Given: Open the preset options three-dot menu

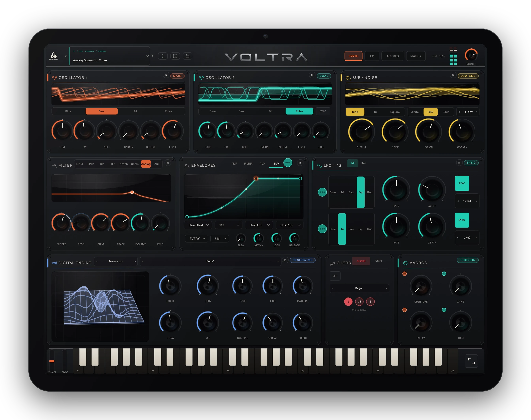Looking at the screenshot, I should tap(163, 56).
